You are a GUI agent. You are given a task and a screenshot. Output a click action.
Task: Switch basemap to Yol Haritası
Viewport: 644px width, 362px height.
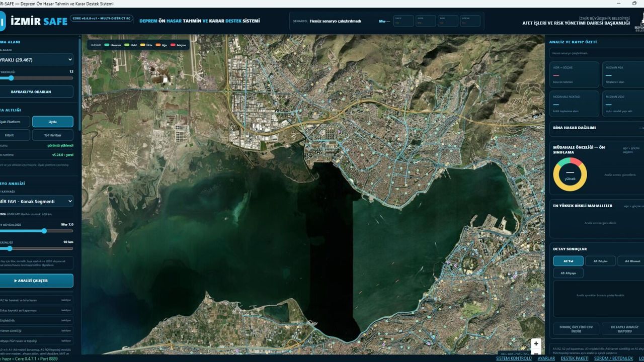pos(53,135)
